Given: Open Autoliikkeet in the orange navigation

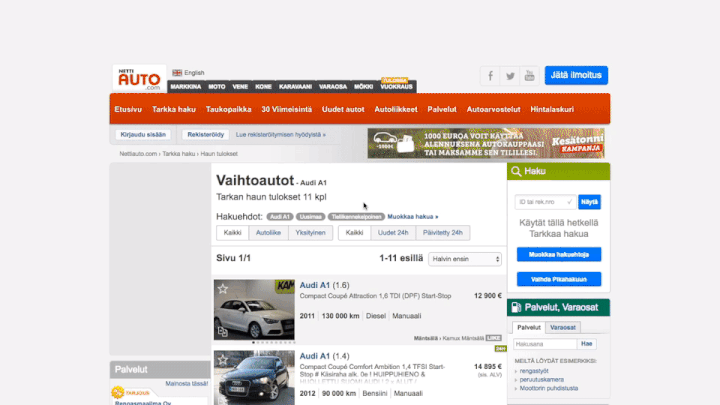Looking at the screenshot, I should [396, 109].
